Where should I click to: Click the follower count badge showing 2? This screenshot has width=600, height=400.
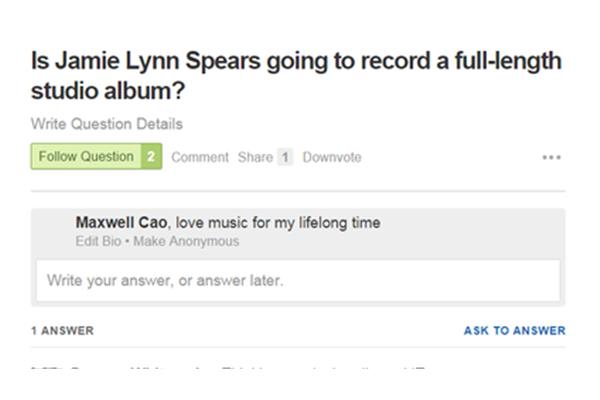point(151,157)
